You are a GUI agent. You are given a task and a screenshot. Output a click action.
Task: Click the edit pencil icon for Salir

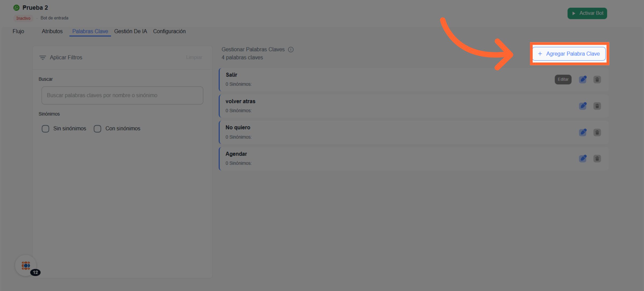click(x=583, y=79)
